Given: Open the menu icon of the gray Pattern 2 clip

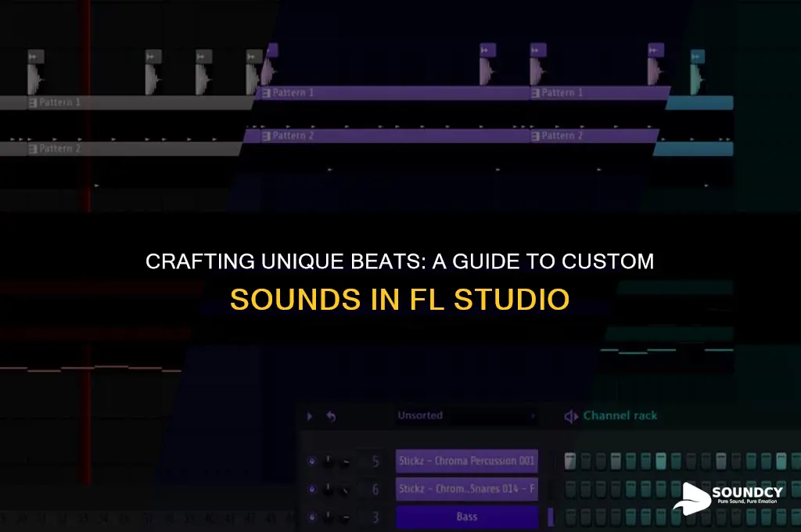Looking at the screenshot, I should [33, 149].
